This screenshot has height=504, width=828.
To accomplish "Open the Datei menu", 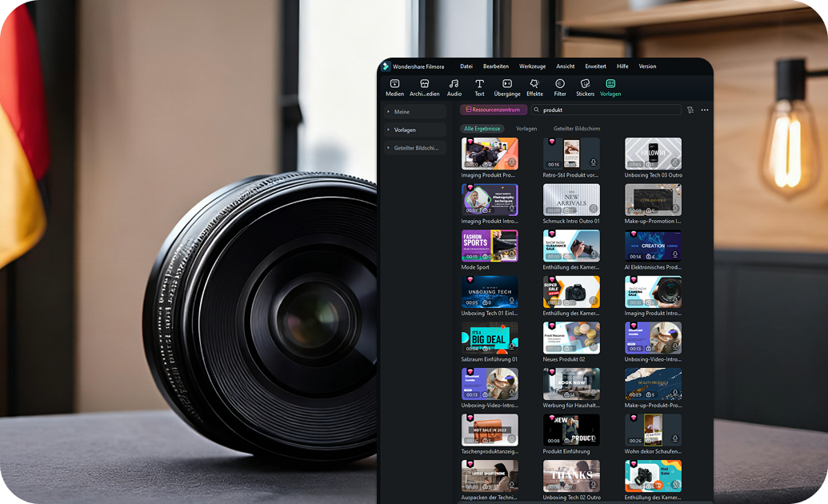I will coord(466,66).
